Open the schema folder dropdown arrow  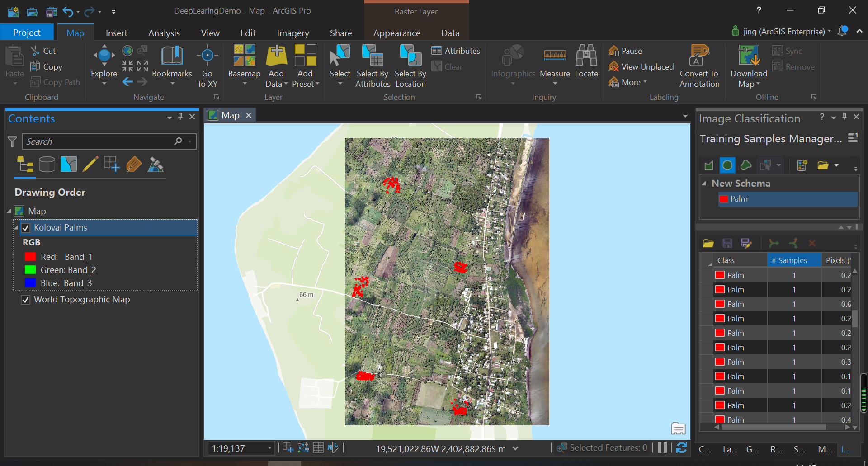point(836,165)
